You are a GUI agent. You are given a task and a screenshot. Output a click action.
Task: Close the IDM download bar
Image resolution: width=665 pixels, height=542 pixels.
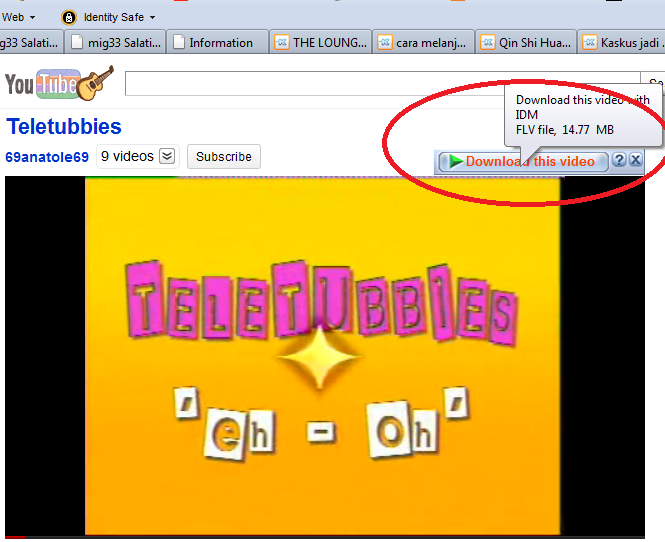tap(635, 160)
